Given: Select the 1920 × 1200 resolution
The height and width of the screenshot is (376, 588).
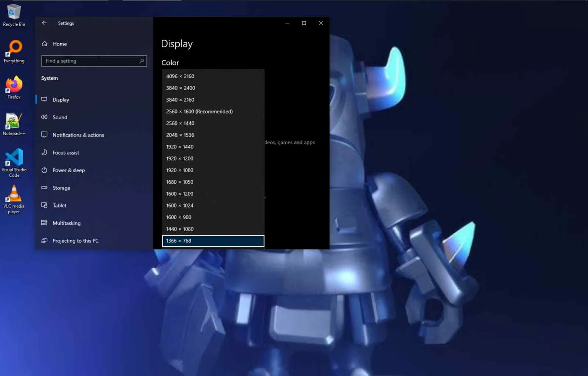Looking at the screenshot, I should coord(213,158).
